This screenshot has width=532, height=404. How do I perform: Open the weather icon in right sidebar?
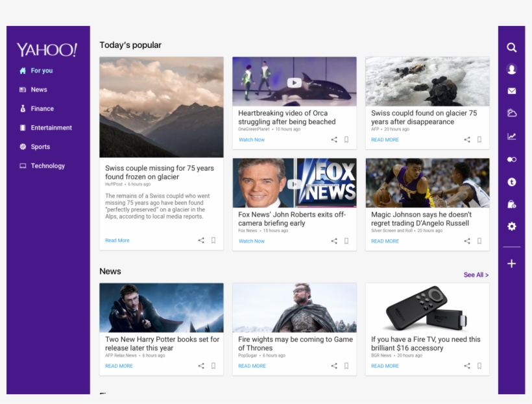pos(512,113)
